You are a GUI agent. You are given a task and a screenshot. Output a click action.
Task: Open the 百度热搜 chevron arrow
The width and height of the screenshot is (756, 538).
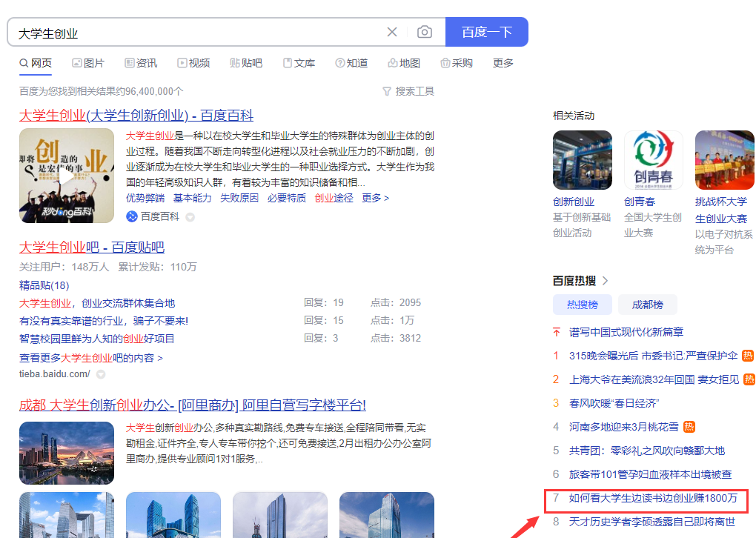tap(605, 281)
